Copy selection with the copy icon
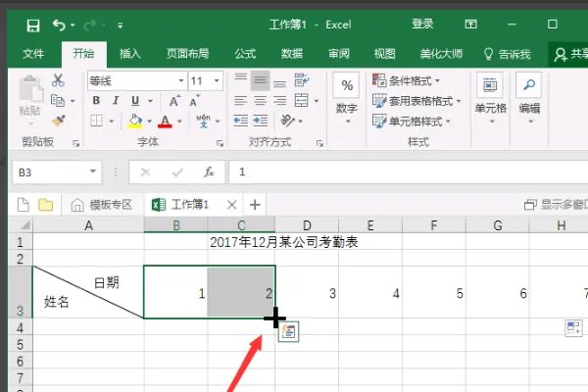This screenshot has width=588, height=392. pos(58,100)
